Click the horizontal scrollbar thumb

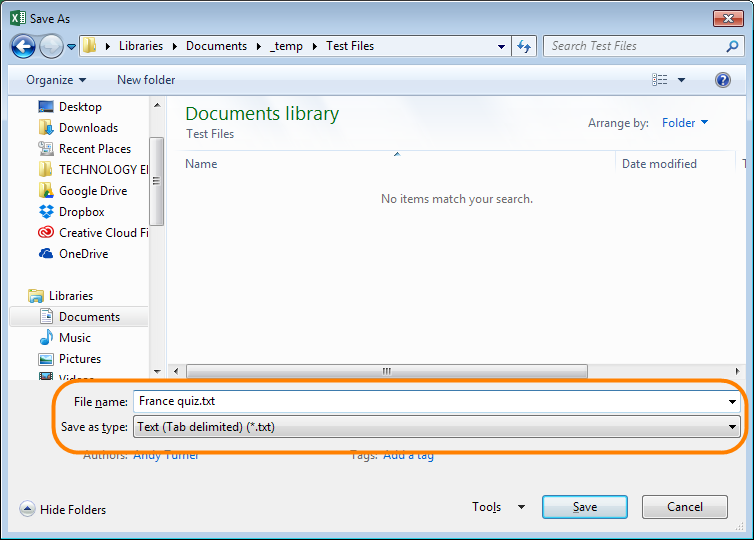pos(387,371)
